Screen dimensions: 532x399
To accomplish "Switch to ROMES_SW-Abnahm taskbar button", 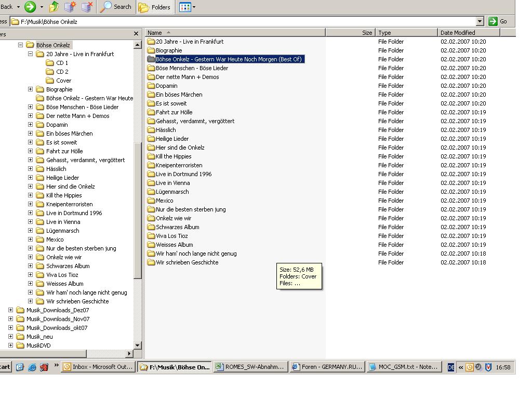I will 251,367.
